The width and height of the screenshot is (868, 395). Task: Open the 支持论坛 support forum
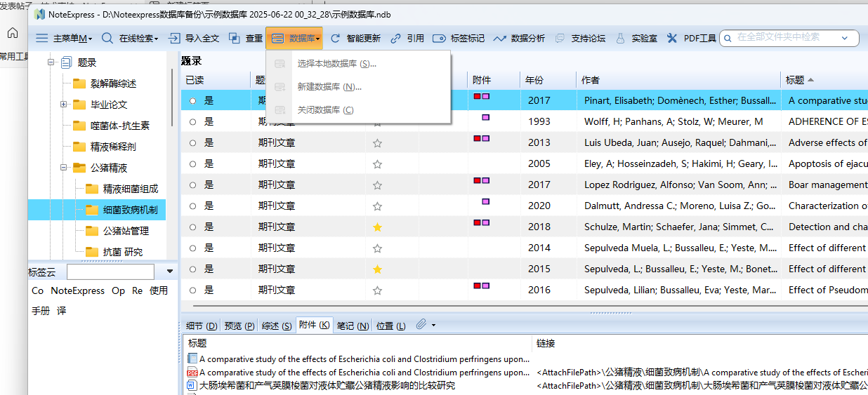click(579, 39)
